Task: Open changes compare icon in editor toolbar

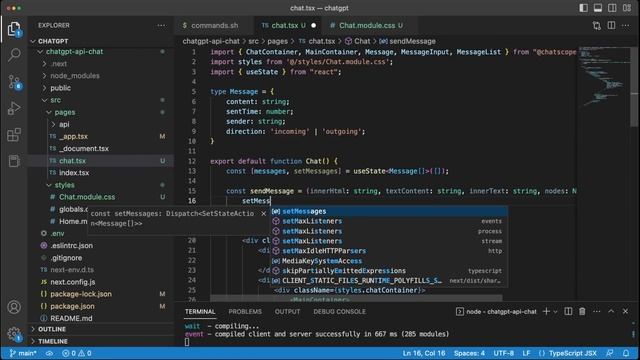Action: (597, 25)
